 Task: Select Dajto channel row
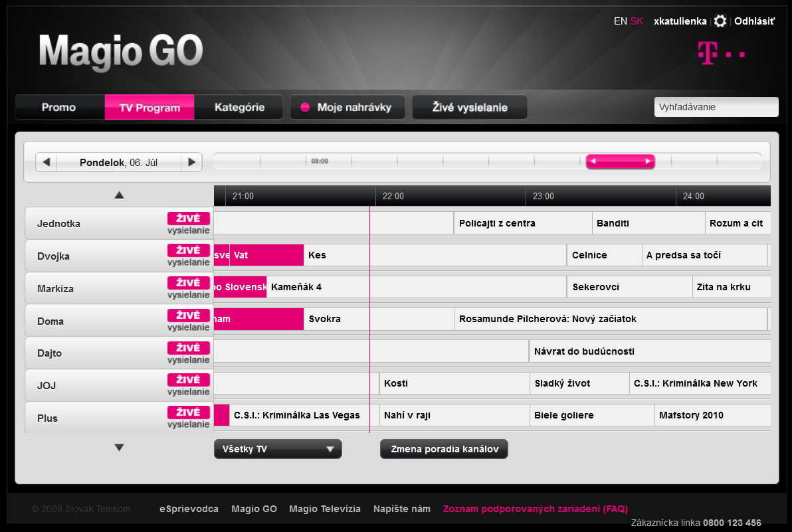(119, 353)
